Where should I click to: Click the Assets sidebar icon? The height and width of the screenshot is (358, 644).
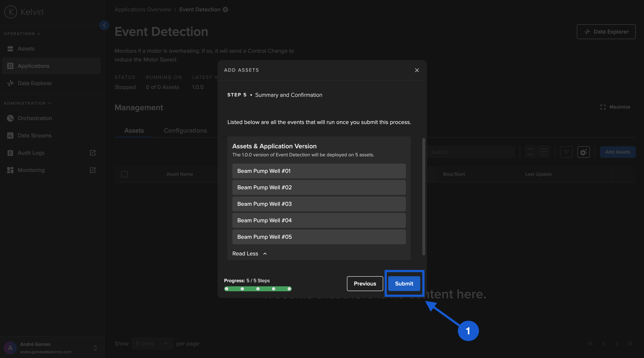10,48
